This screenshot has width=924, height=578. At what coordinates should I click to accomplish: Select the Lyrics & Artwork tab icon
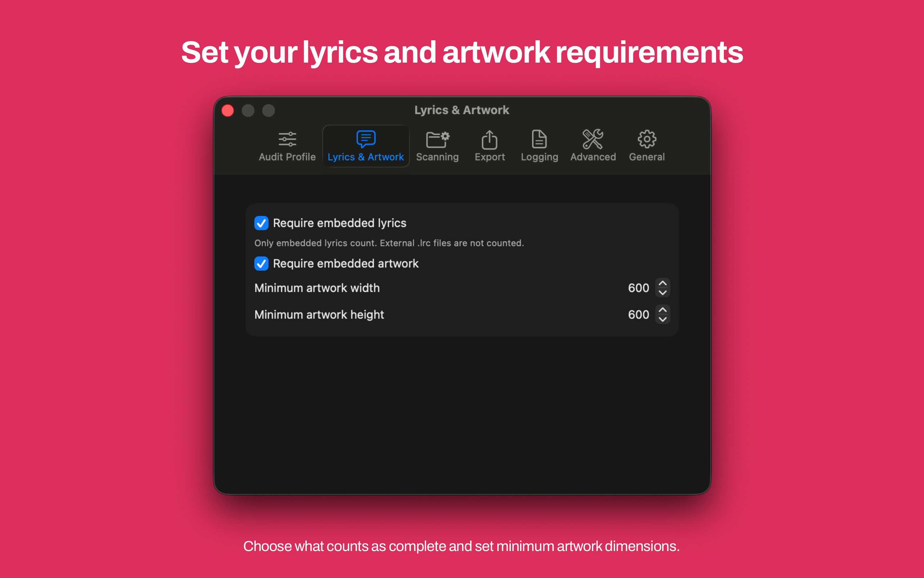tap(366, 139)
